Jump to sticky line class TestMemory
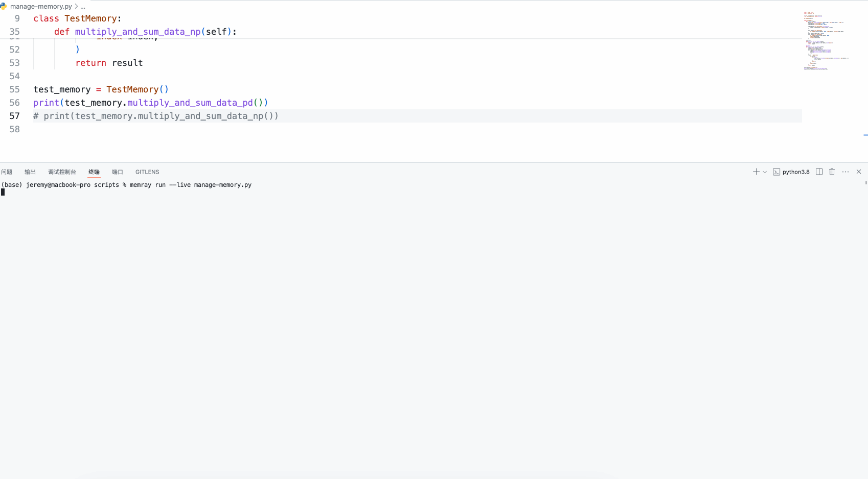868x479 pixels. [77, 18]
